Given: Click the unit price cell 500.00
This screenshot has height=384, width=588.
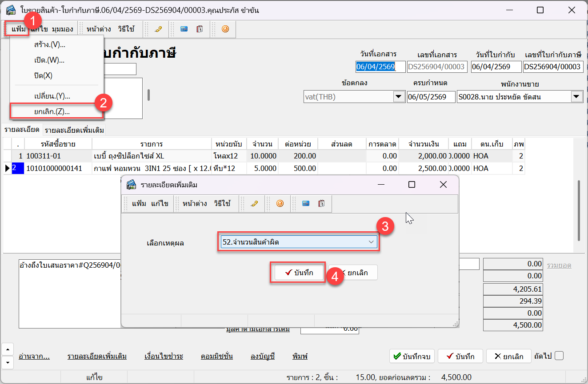Looking at the screenshot, I should point(298,168).
